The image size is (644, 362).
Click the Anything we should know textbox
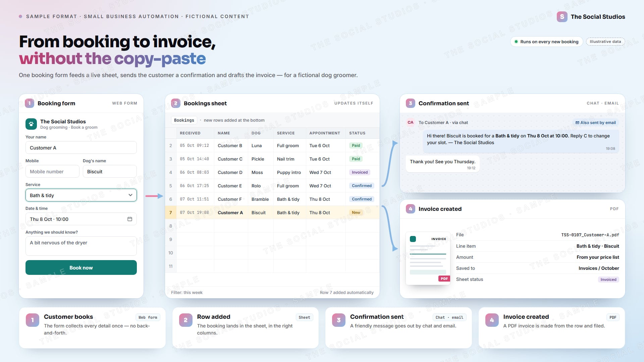pyautogui.click(x=81, y=246)
